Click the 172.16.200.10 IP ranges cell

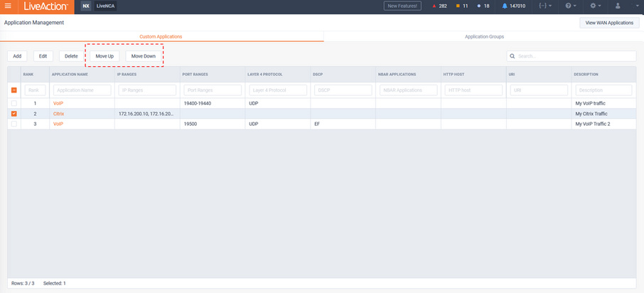point(146,114)
